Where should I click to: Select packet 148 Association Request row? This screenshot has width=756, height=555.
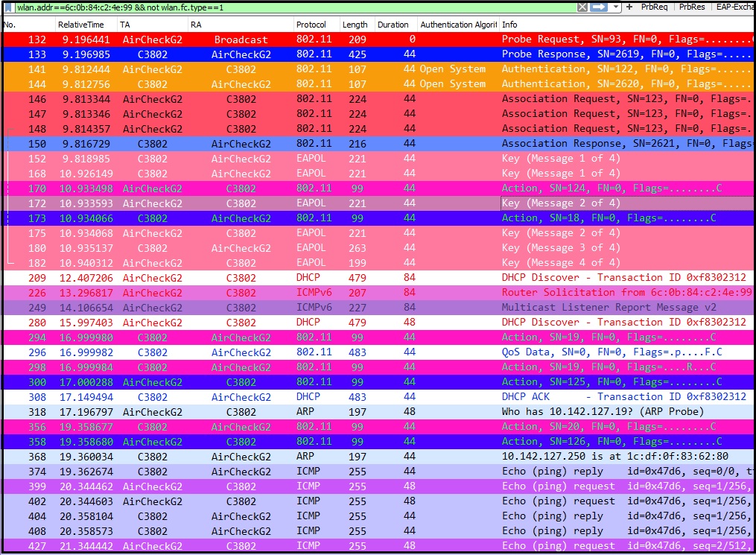(x=378, y=129)
